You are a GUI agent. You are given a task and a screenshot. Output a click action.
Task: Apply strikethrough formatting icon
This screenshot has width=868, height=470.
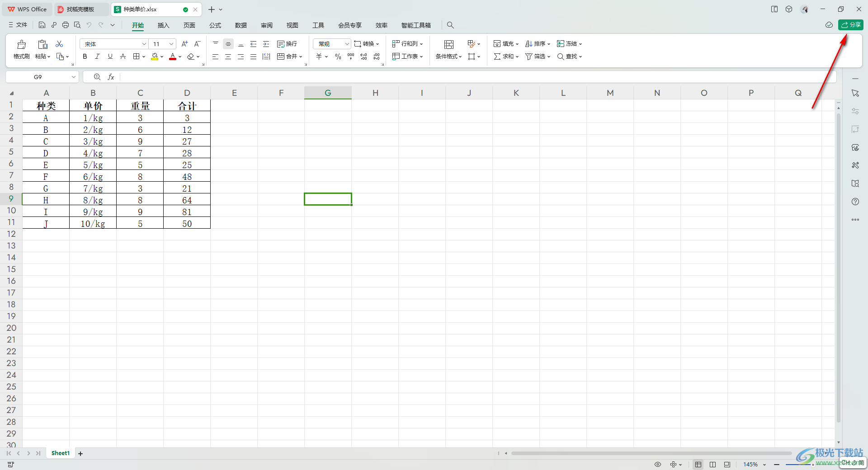[x=123, y=56]
